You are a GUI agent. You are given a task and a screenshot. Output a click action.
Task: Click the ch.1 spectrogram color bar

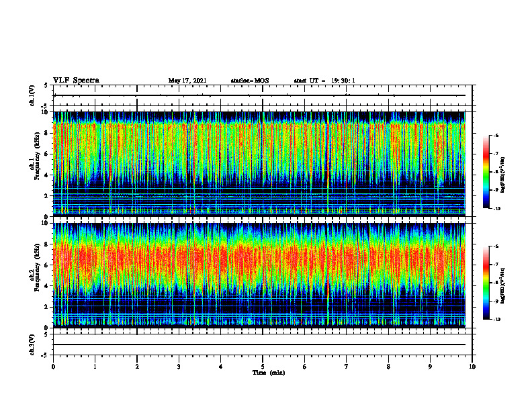pyautogui.click(x=486, y=172)
